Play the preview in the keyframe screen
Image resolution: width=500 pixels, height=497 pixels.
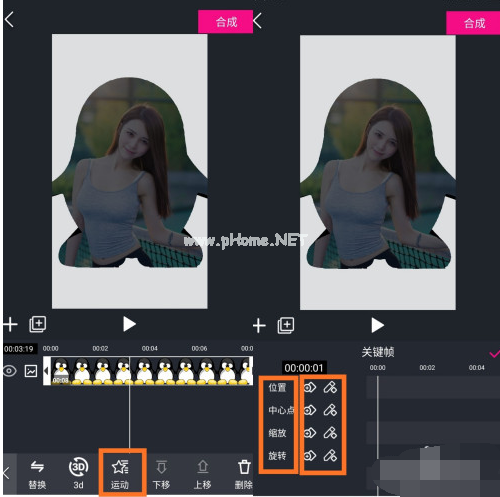tap(377, 325)
